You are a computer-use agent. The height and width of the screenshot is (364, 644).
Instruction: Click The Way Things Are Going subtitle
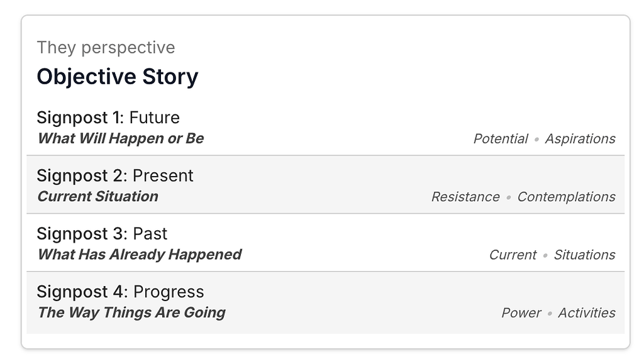click(131, 312)
